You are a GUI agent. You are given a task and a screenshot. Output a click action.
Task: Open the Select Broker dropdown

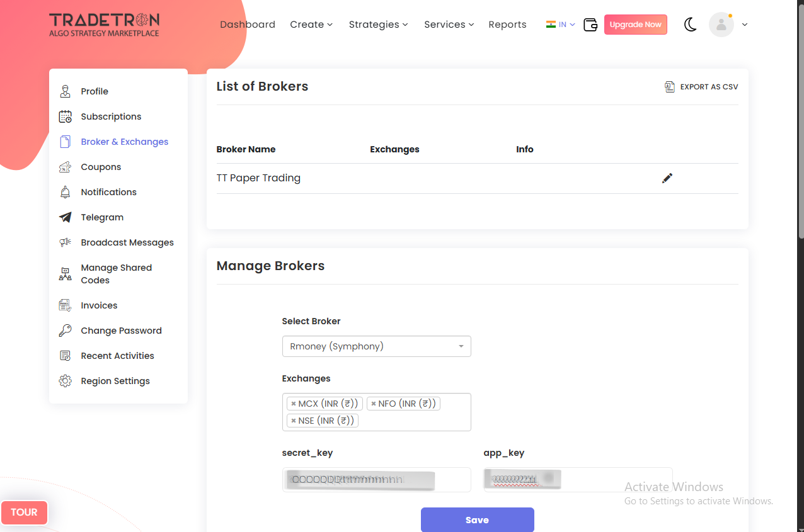click(x=376, y=346)
